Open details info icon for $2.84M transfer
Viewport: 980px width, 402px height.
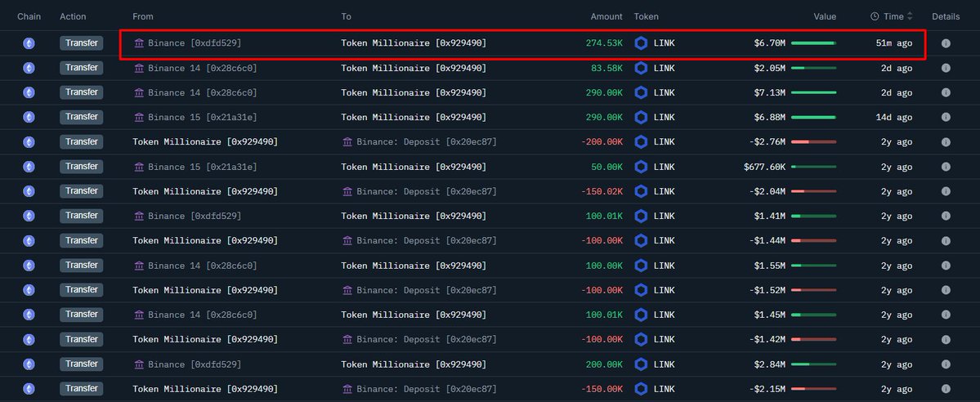coord(946,364)
